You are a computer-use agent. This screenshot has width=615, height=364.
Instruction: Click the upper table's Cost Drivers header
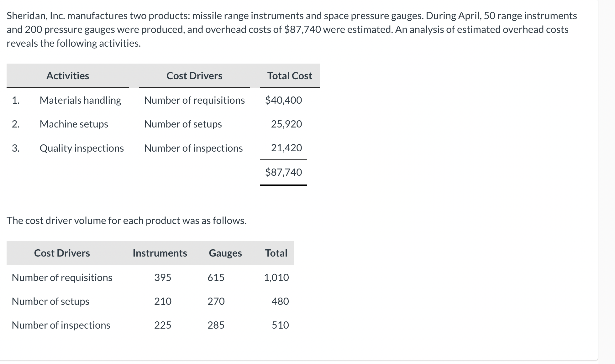(x=194, y=76)
